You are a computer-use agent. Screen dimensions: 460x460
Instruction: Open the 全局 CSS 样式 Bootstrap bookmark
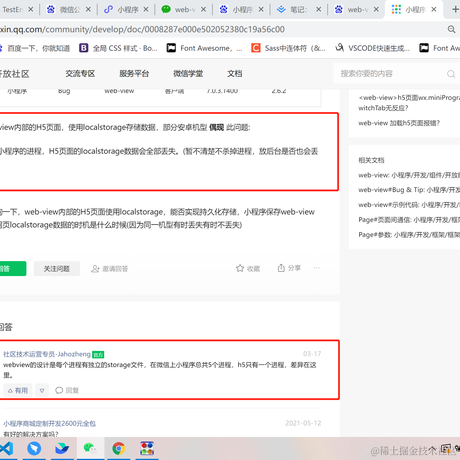[x=118, y=48]
